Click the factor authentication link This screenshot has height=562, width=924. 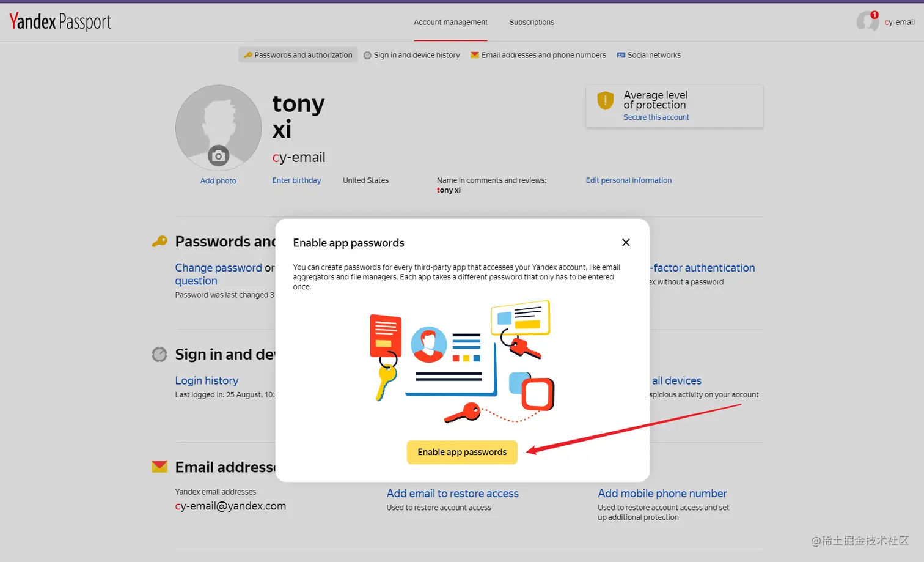702,268
